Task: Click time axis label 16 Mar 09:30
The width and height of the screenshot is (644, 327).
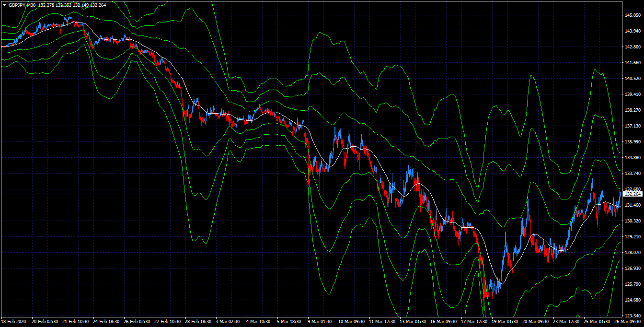Action: [x=444, y=322]
